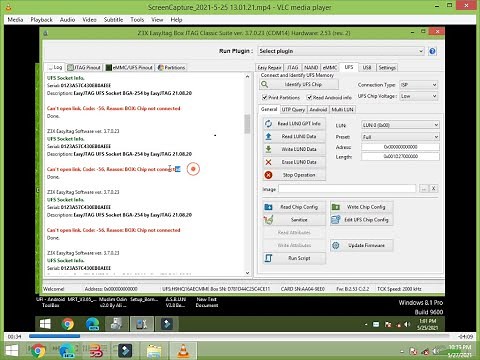Switch to the Multi LUN sub-tab
This screenshot has width=480, height=360.
coord(342,109)
